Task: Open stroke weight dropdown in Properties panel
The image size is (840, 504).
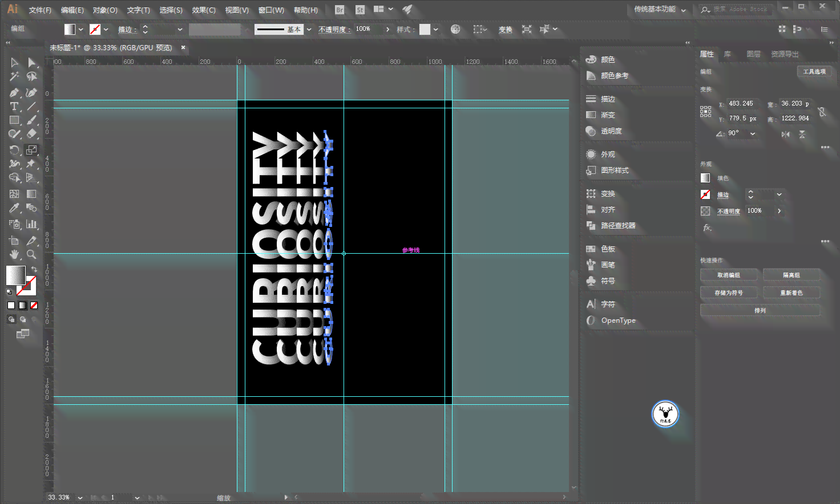Action: (779, 194)
